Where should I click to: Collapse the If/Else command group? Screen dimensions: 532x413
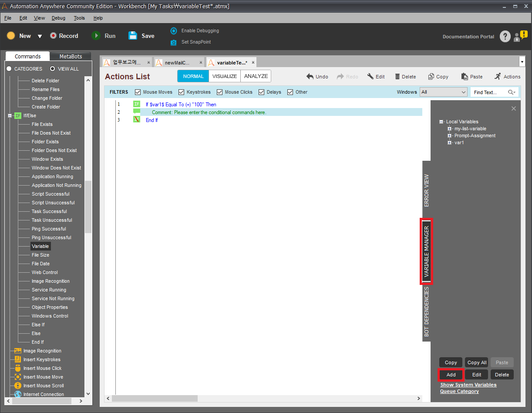tap(10, 115)
